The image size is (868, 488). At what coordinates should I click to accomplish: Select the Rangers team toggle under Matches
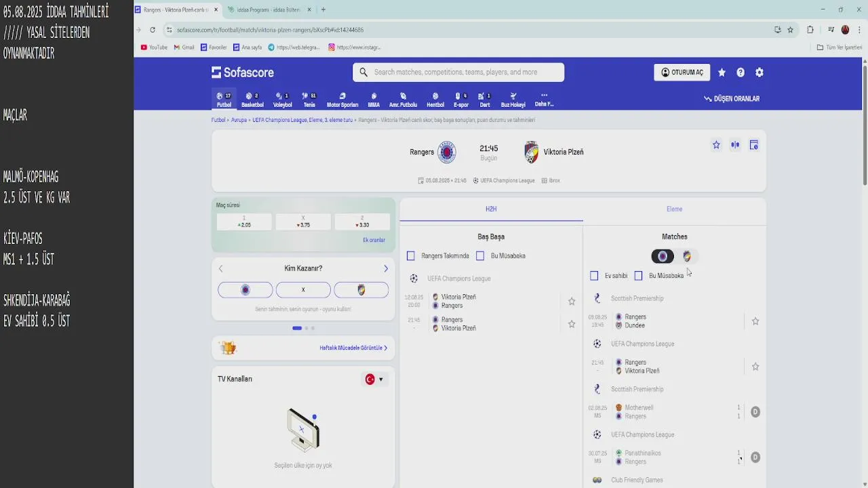click(x=663, y=256)
